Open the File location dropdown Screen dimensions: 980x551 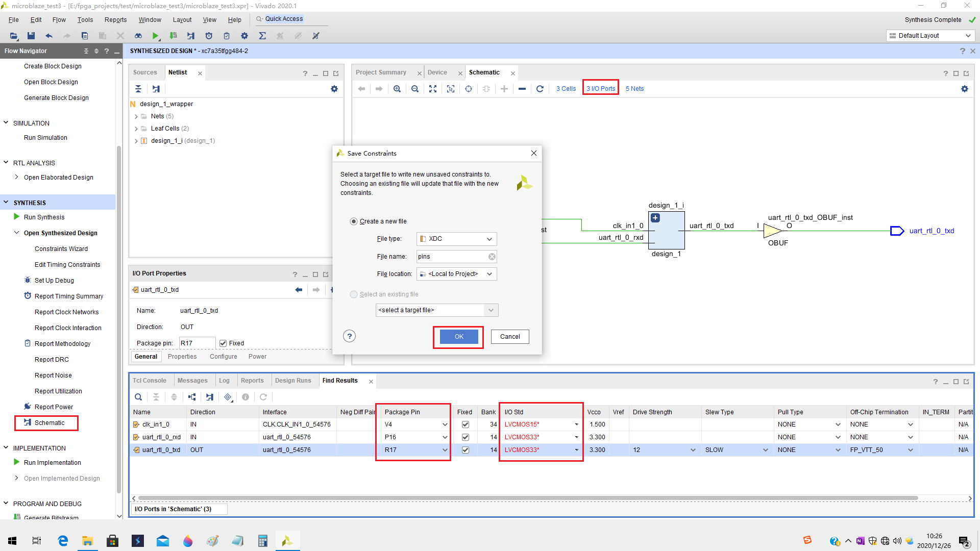(456, 274)
